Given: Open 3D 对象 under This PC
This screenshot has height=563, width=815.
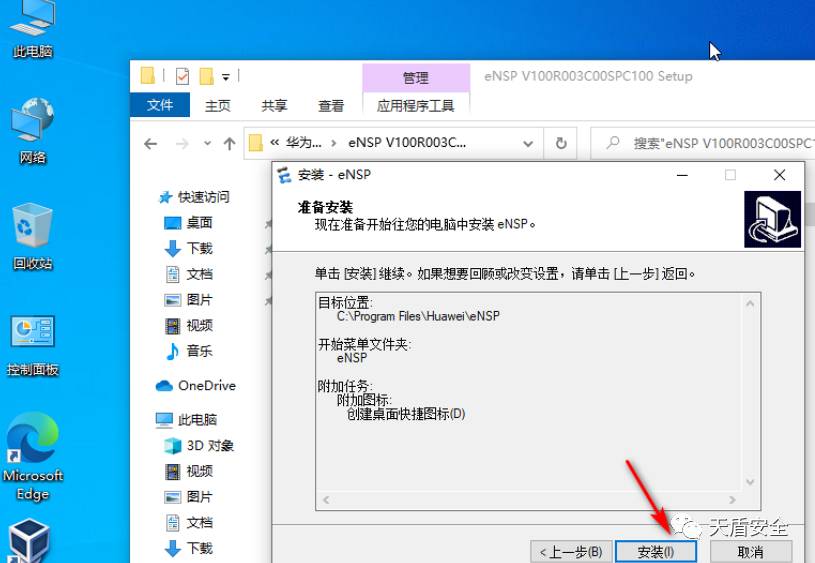Looking at the screenshot, I should 199,446.
